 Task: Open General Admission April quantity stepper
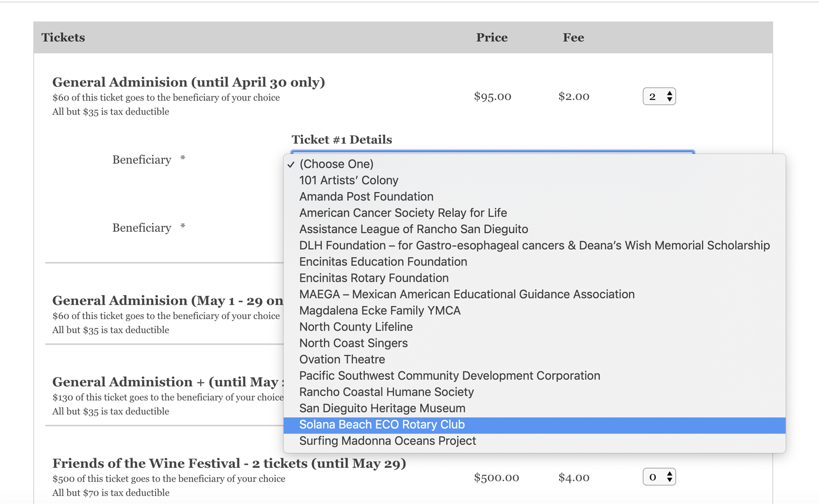pyautogui.click(x=659, y=96)
